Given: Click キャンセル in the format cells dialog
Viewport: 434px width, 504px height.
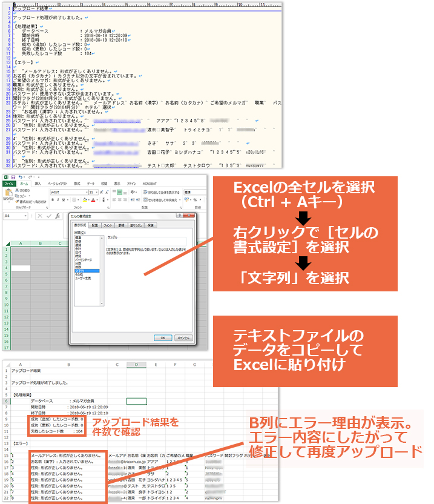Looking at the screenshot, I should (183, 338).
